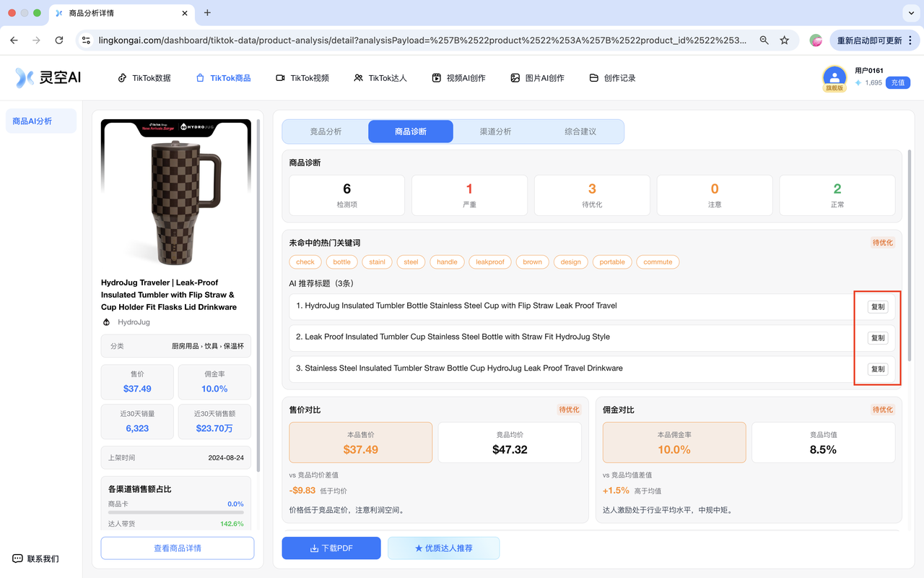Screen dimensions: 924x578
Task: Reload the page with refresh icon
Action: coord(59,40)
